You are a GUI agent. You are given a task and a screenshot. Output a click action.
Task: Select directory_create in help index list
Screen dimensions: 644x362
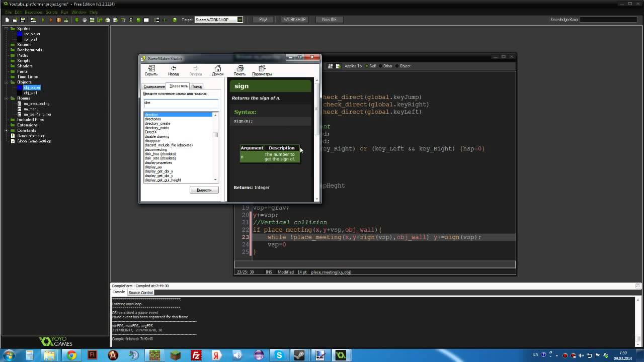coord(157,124)
